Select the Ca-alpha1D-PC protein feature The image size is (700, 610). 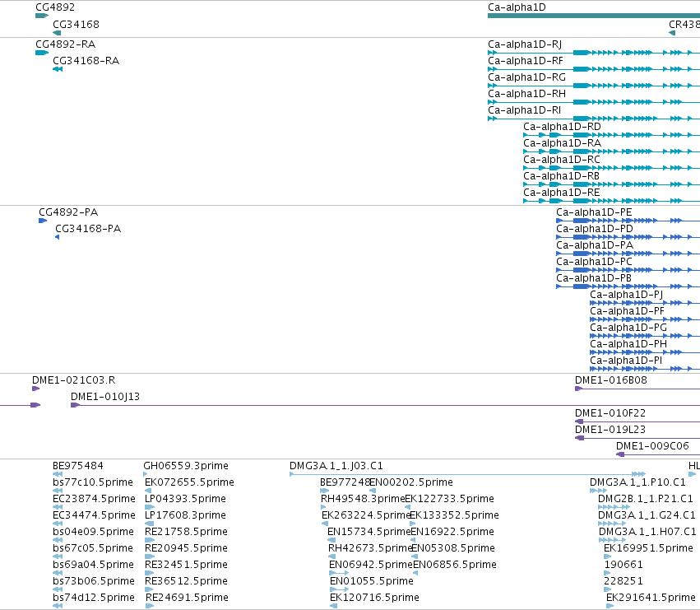[628, 270]
